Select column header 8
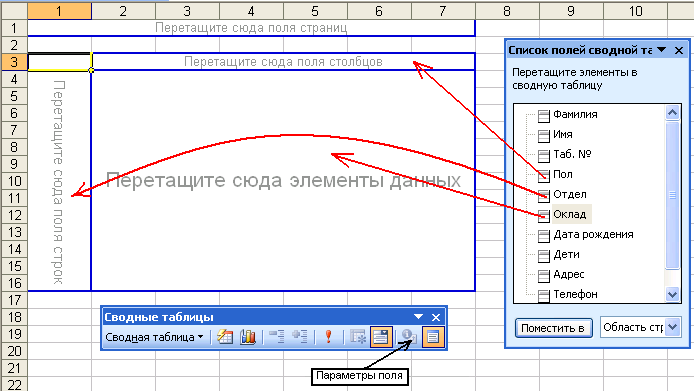This screenshot has height=391, width=694. pyautogui.click(x=507, y=11)
